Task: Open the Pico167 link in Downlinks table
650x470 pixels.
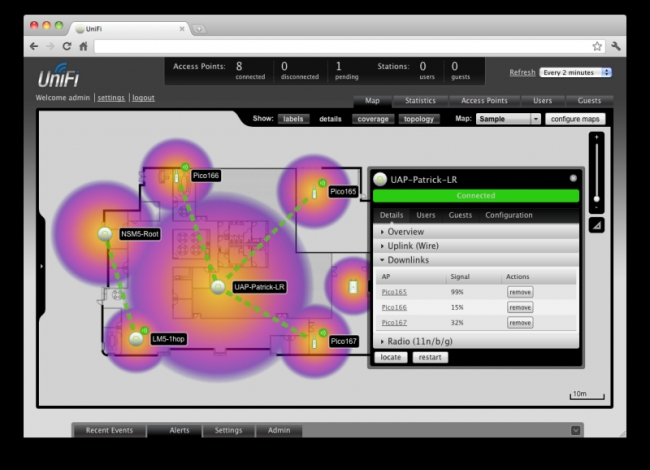Action: (x=394, y=322)
